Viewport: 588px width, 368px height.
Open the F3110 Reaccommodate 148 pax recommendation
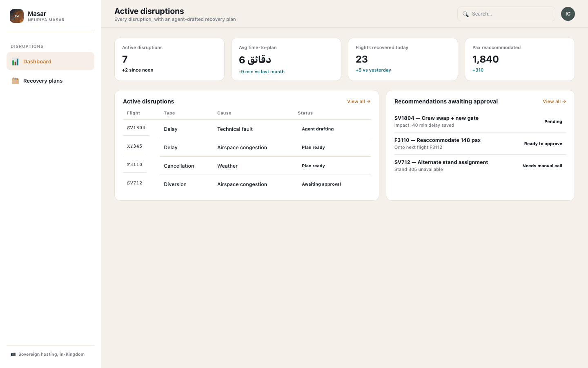[x=480, y=144]
